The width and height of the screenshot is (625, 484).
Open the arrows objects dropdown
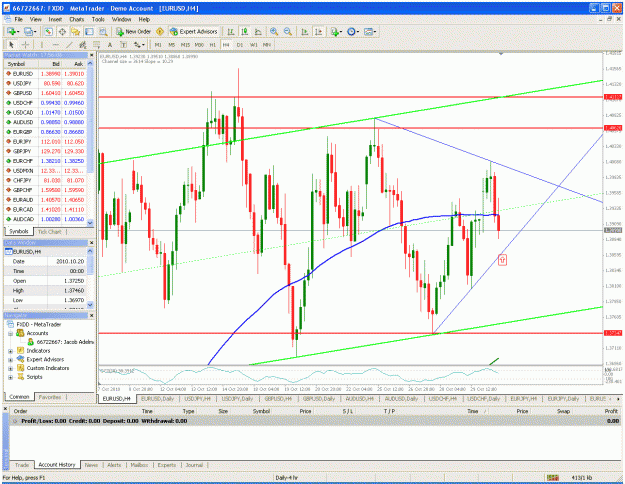click(139, 45)
